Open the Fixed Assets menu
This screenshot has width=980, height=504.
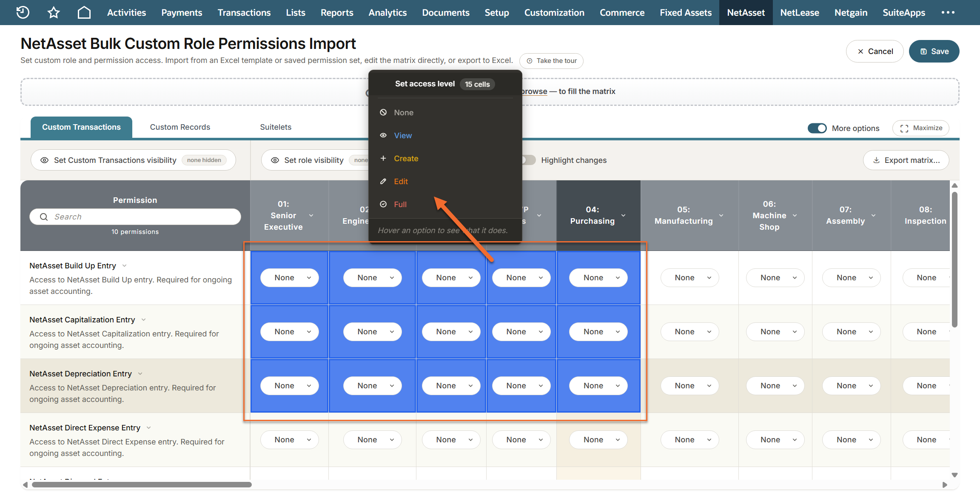point(686,12)
